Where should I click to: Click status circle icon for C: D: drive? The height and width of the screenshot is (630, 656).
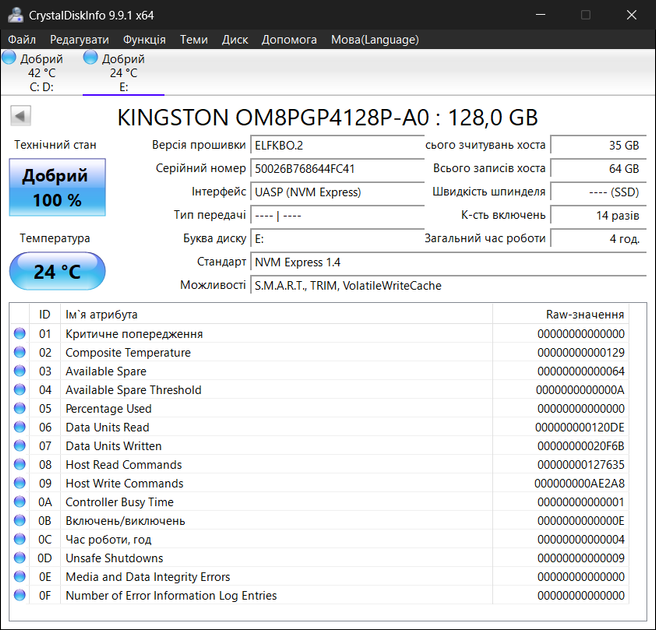click(x=9, y=58)
